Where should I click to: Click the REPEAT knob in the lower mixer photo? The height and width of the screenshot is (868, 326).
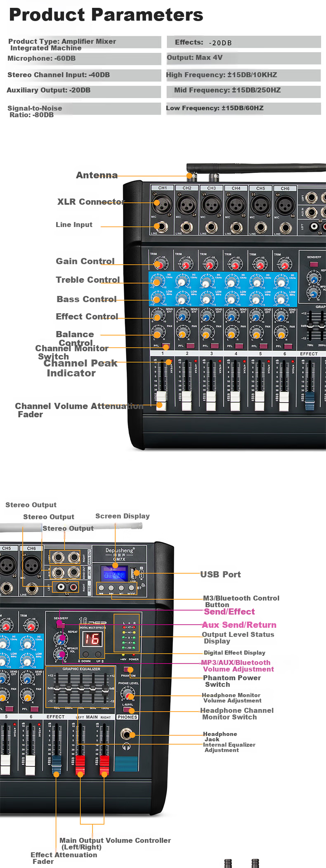tap(61, 639)
